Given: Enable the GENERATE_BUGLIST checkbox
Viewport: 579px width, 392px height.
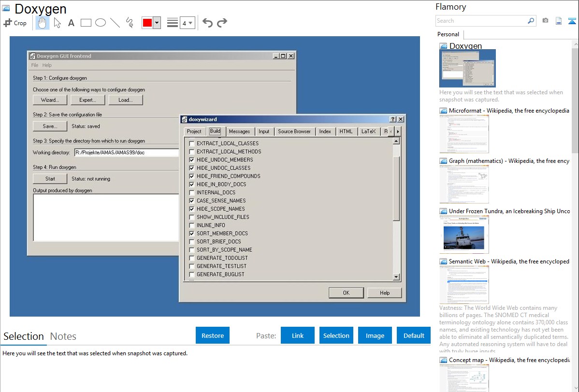Looking at the screenshot, I should (x=192, y=274).
